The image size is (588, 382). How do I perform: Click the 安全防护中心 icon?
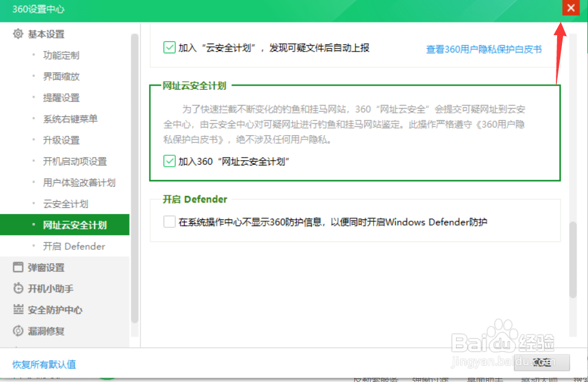point(18,309)
